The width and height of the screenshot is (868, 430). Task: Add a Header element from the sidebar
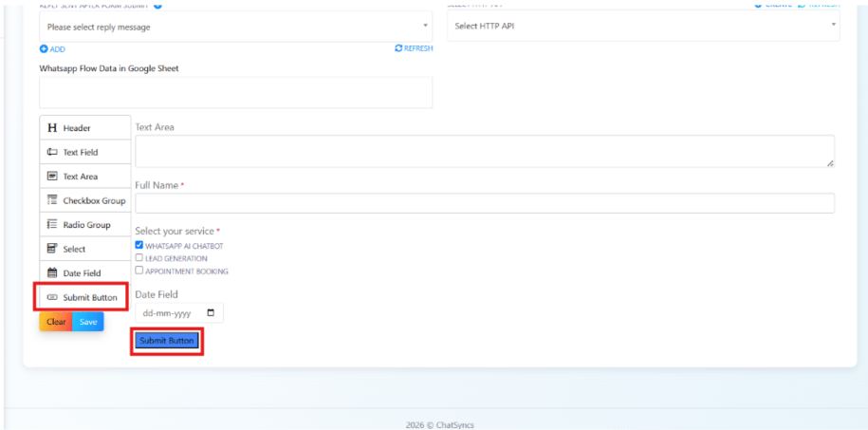tap(85, 127)
